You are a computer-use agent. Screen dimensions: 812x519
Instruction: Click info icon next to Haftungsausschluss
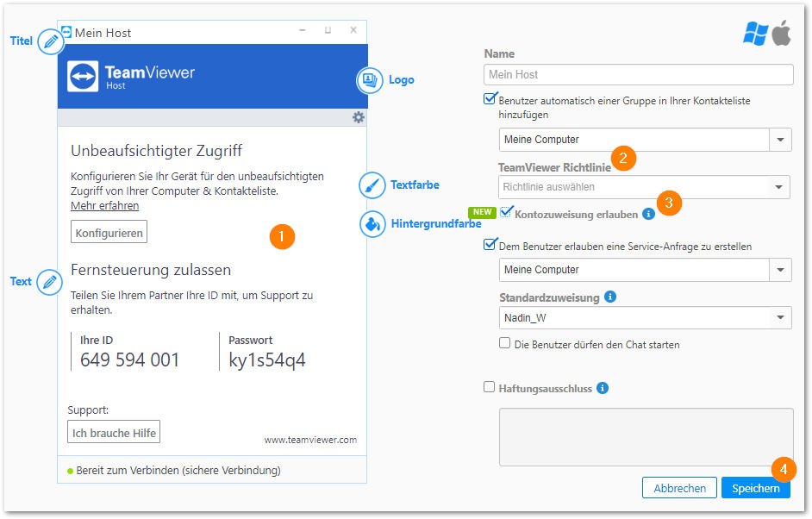[x=603, y=388]
